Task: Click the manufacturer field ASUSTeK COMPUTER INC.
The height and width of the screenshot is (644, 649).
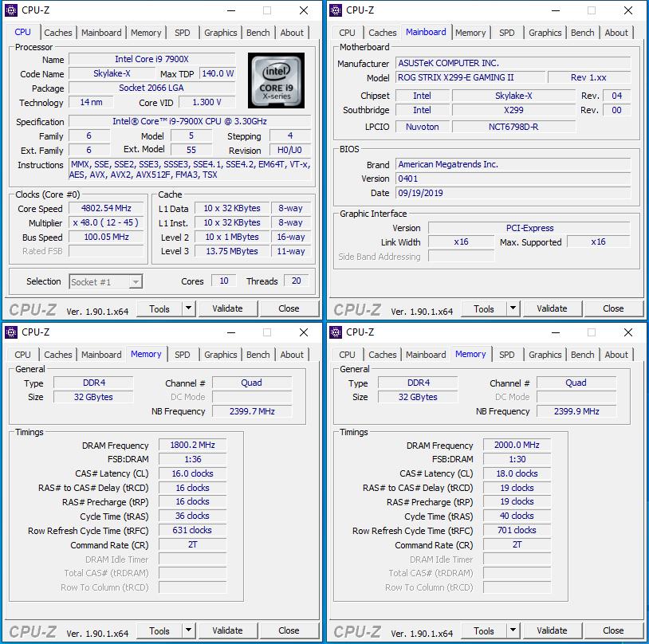Action: point(513,63)
